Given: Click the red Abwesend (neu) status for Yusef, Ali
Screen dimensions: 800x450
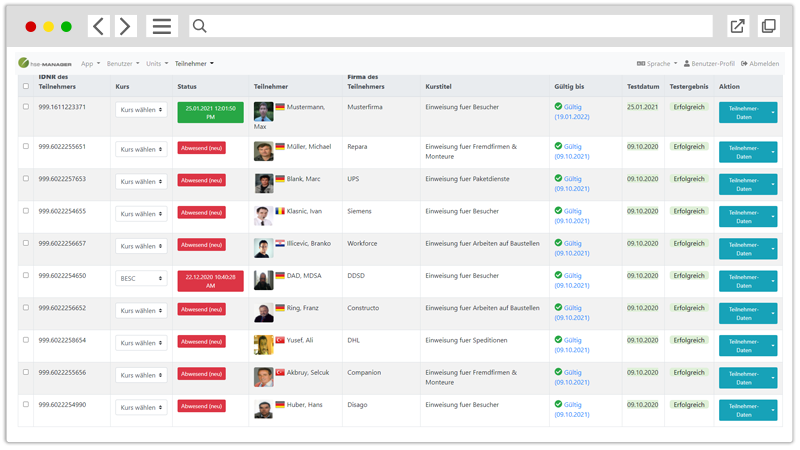Looking at the screenshot, I should 202,342.
